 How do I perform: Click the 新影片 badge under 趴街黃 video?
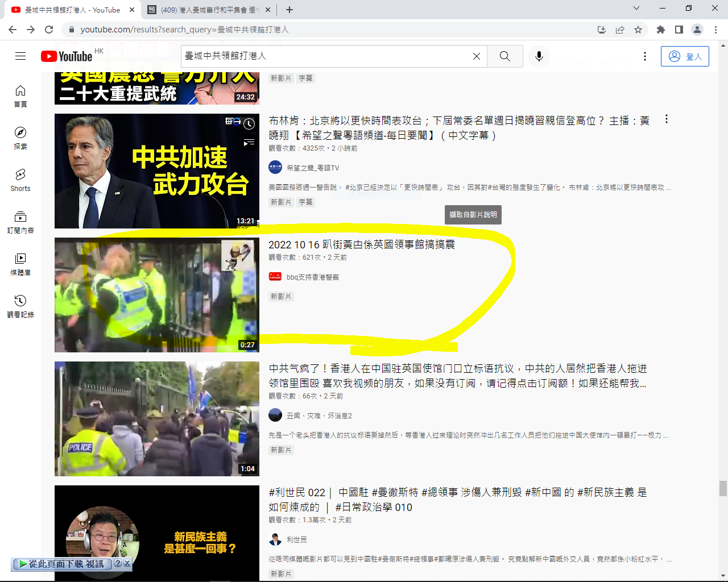coord(281,296)
